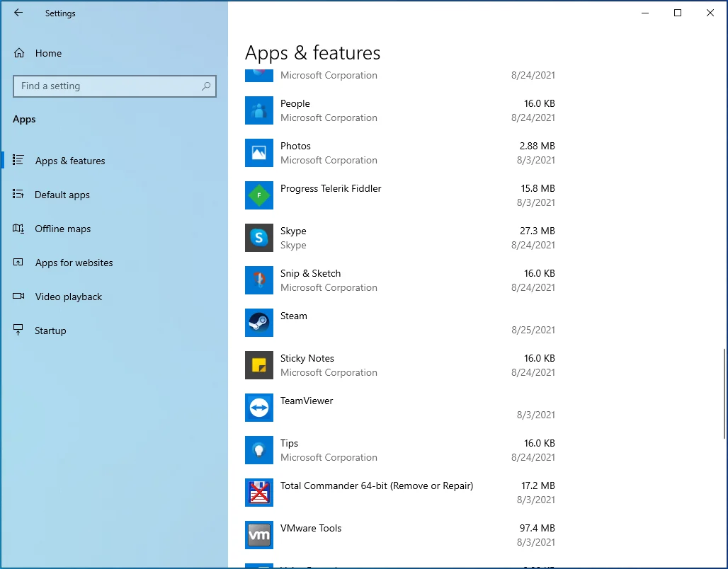The image size is (728, 569).
Task: Select the Steam entry name
Action: coord(293,316)
